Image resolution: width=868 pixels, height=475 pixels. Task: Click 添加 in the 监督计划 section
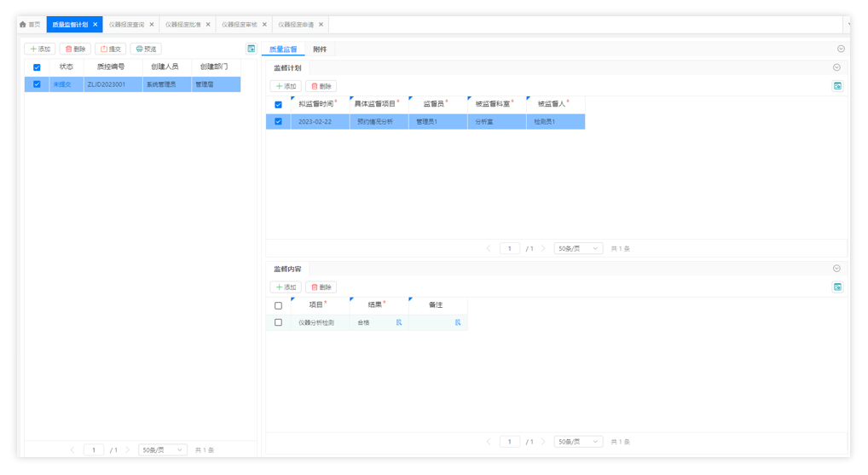286,86
